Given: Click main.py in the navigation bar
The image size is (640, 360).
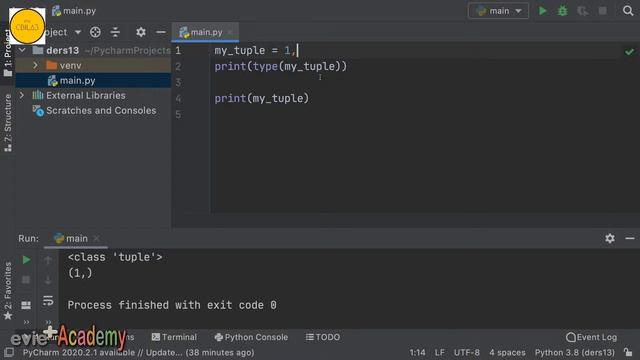Looking at the screenshot, I should pos(74,11).
